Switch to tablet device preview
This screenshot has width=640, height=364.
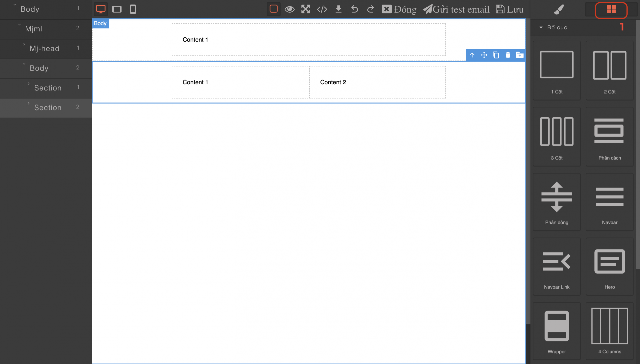coord(117,9)
